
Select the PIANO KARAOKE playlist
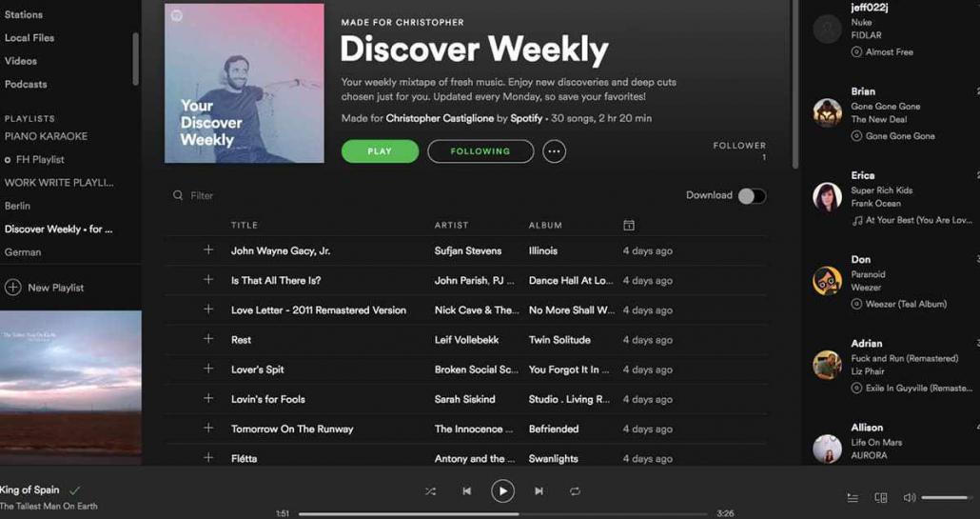[47, 136]
